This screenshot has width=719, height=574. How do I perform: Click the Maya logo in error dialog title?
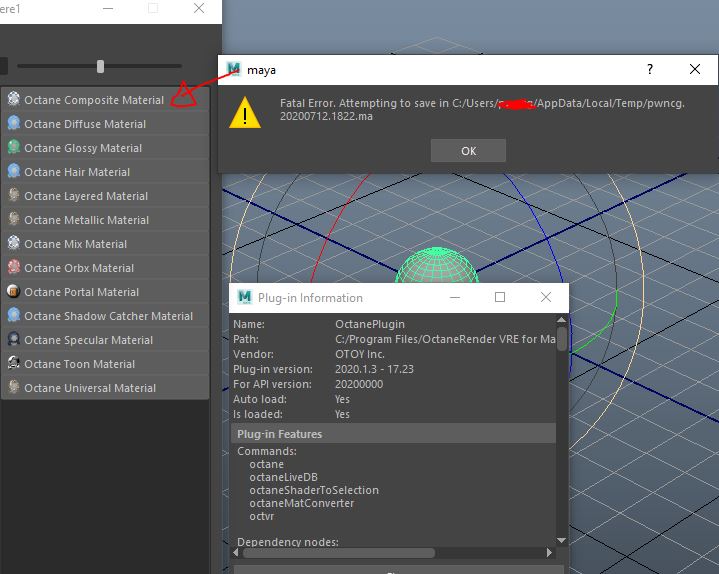pyautogui.click(x=234, y=69)
